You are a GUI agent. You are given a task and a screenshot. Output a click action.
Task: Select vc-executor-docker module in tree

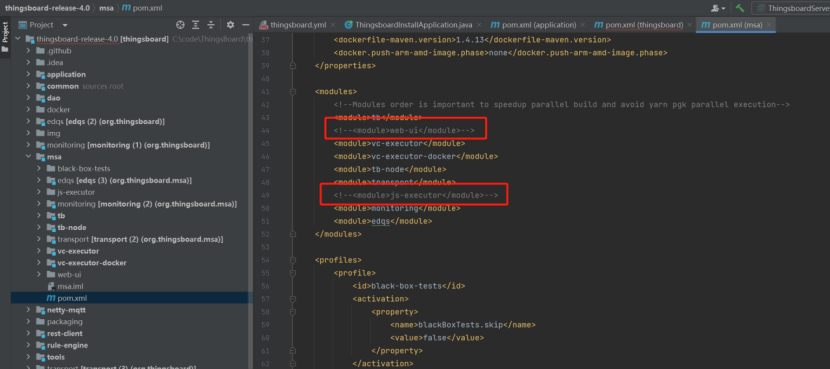point(92,263)
